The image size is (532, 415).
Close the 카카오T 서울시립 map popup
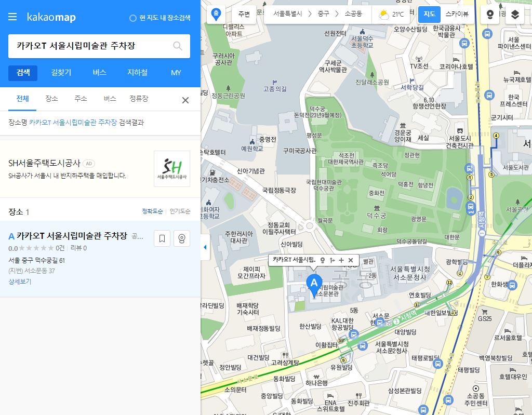click(x=351, y=260)
